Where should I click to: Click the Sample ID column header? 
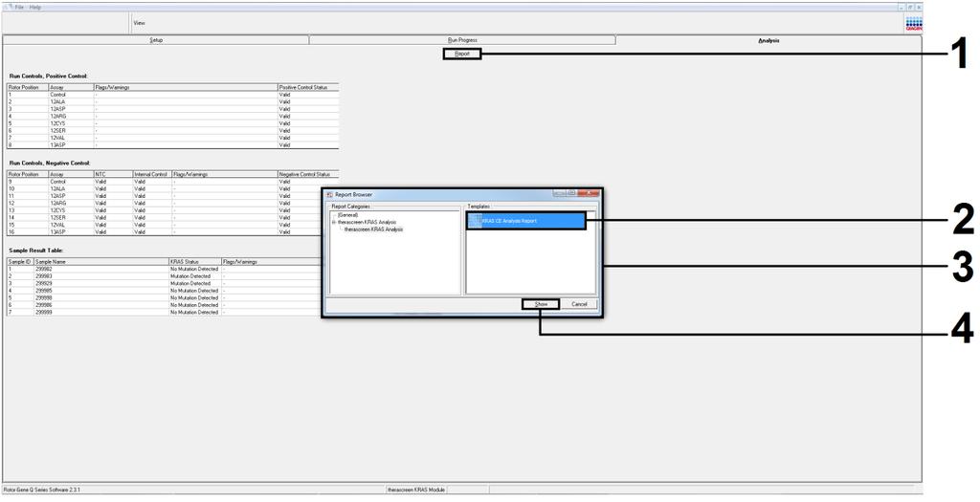(20, 262)
